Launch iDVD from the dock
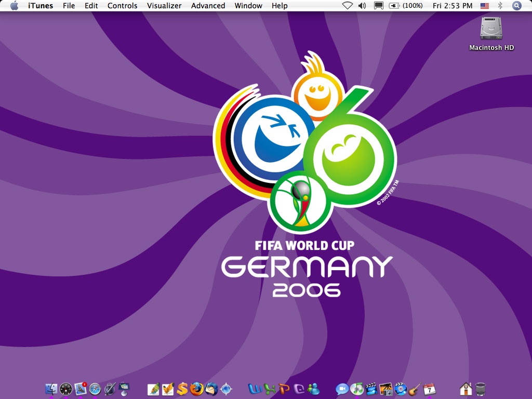Image resolution: width=532 pixels, height=399 pixels. click(x=401, y=389)
